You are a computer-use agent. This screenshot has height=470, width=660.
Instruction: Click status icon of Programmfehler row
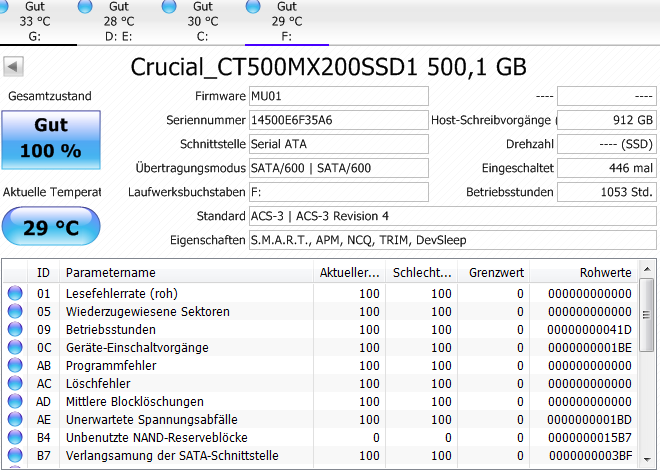pyautogui.click(x=15, y=365)
